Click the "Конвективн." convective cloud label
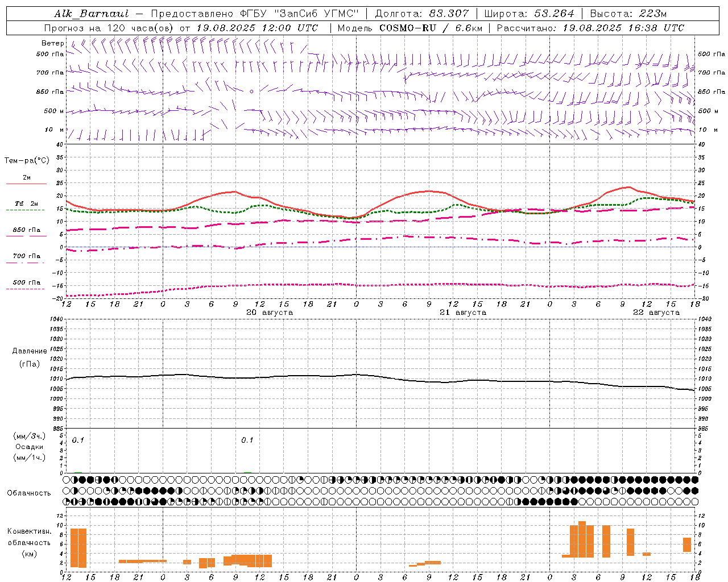This screenshot has width=728, height=582. [30, 531]
